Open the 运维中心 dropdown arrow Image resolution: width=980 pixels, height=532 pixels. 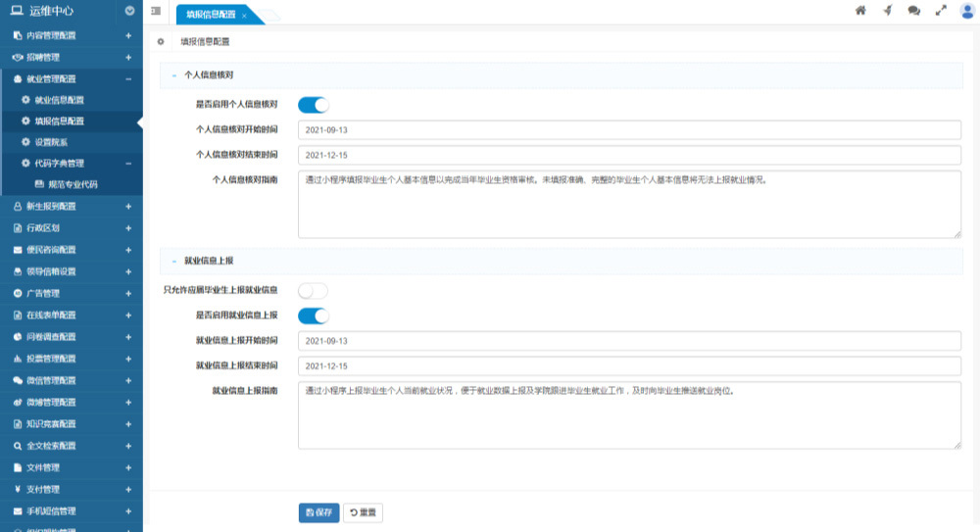click(x=129, y=12)
